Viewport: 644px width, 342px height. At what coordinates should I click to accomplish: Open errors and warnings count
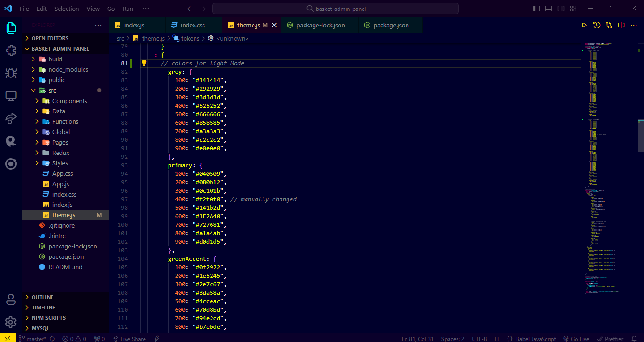pyautogui.click(x=74, y=339)
